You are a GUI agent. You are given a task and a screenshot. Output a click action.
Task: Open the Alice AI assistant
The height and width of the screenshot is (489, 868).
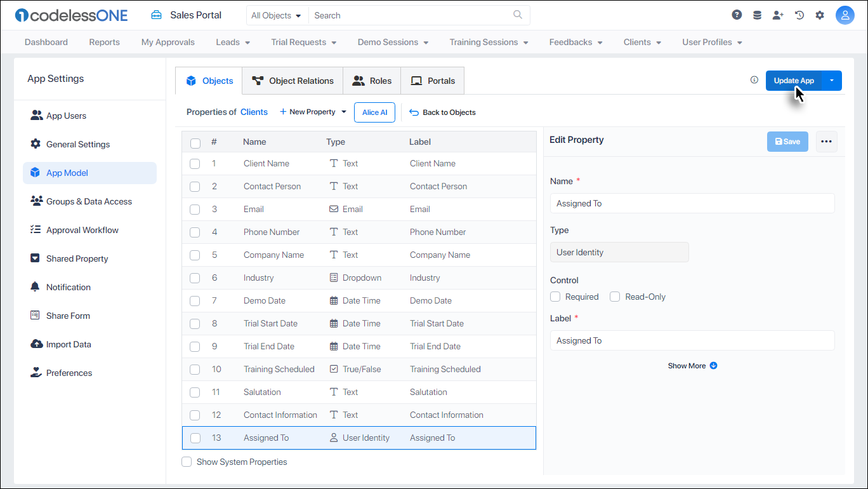pyautogui.click(x=374, y=112)
